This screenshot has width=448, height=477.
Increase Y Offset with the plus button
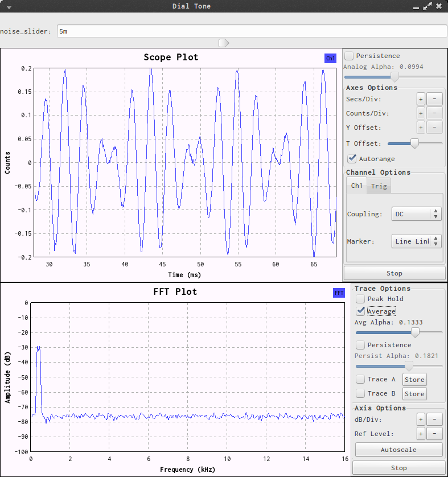pyautogui.click(x=421, y=128)
